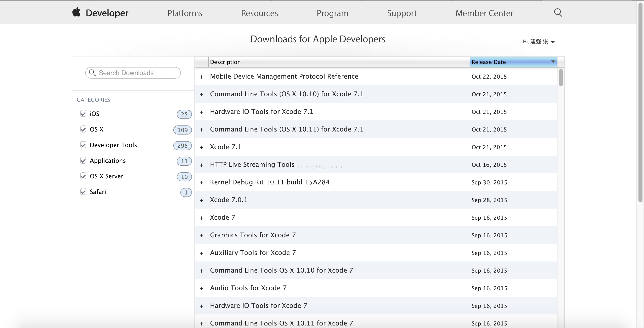Open the Resources menu
The height and width of the screenshot is (328, 644).
pos(260,13)
